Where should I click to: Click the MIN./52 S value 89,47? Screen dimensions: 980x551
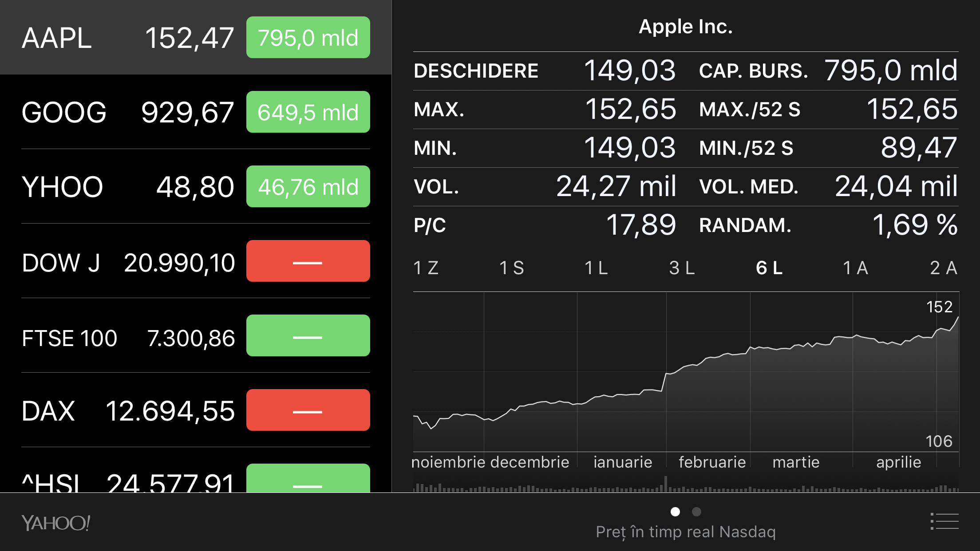tap(919, 147)
